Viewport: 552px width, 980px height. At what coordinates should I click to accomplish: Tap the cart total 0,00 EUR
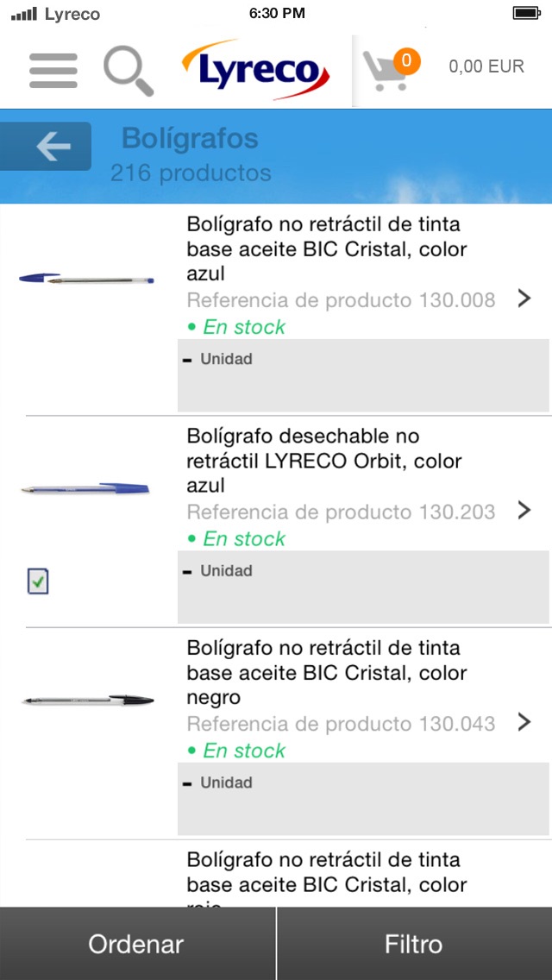point(486,66)
